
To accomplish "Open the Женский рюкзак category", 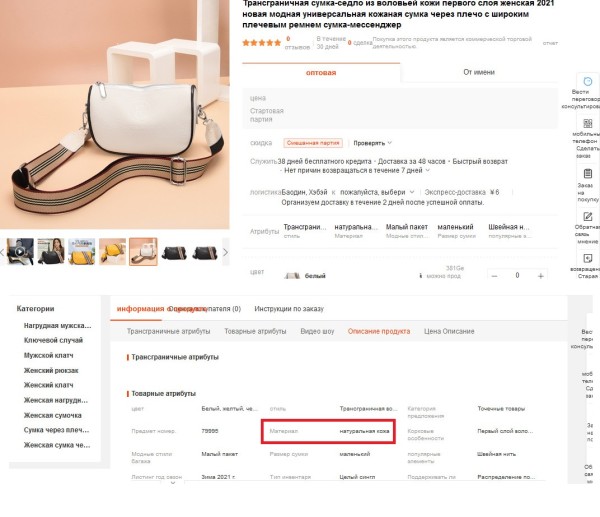I will (x=51, y=370).
